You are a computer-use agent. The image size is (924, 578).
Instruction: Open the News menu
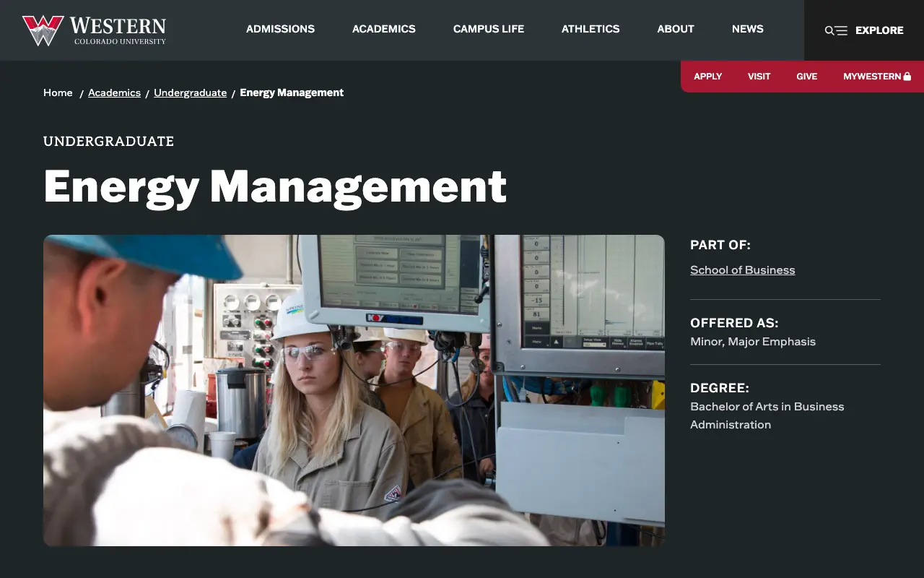pyautogui.click(x=748, y=29)
